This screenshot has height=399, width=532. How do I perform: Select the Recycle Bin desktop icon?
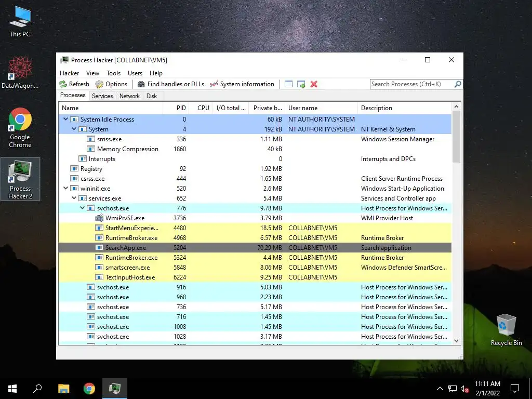[x=506, y=330]
